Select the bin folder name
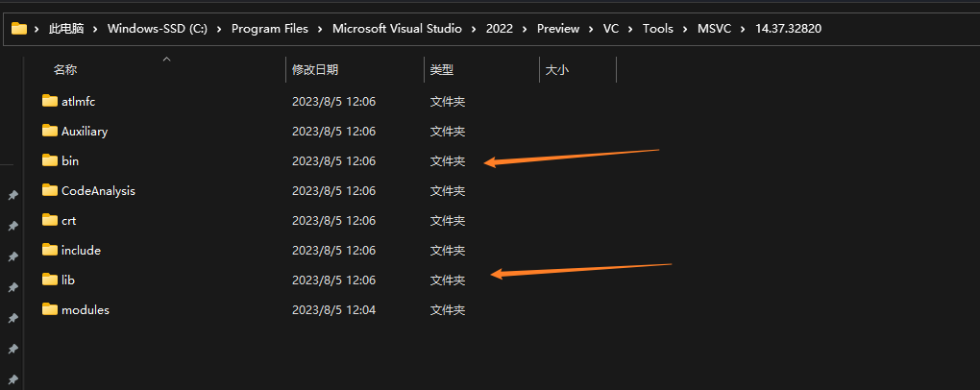Viewport: 980px width, 390px height. pos(70,161)
